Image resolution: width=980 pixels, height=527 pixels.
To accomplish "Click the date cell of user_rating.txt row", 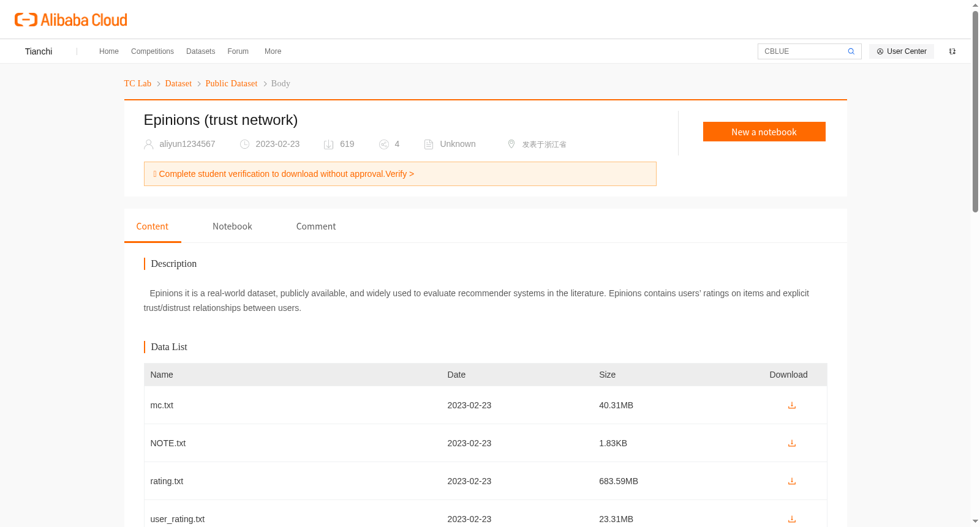I will [469, 519].
